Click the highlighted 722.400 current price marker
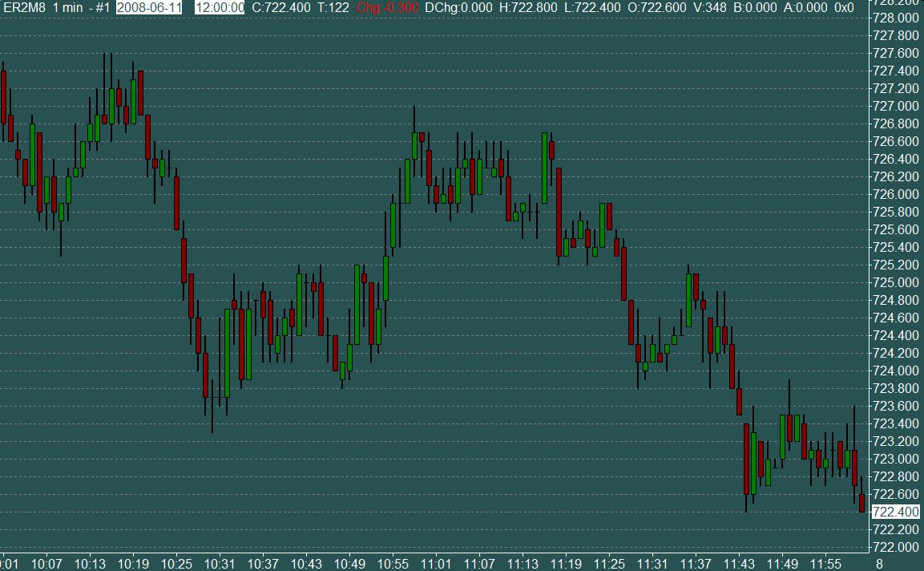This screenshot has width=924, height=571. coord(896,512)
